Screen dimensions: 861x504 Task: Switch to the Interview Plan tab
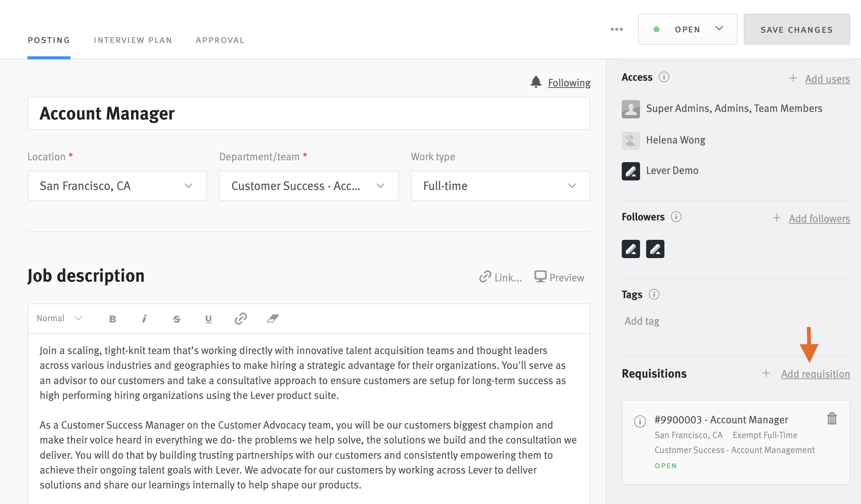133,40
